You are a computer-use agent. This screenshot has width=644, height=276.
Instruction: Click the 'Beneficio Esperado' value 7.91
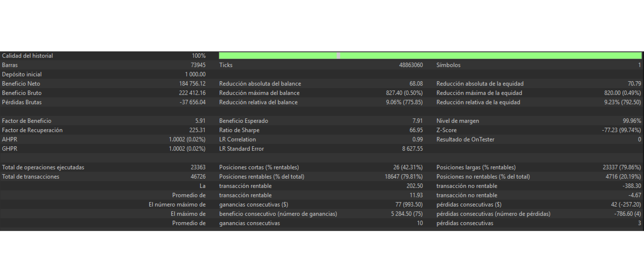click(417, 121)
